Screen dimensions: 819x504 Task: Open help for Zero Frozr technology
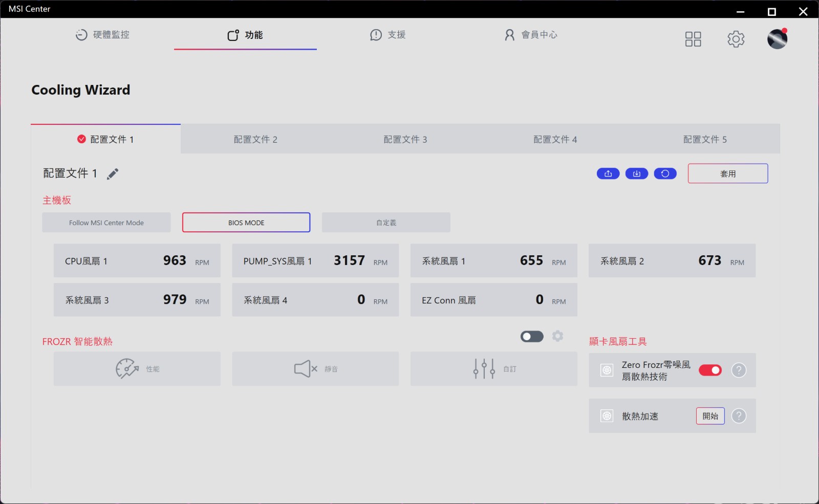click(739, 370)
